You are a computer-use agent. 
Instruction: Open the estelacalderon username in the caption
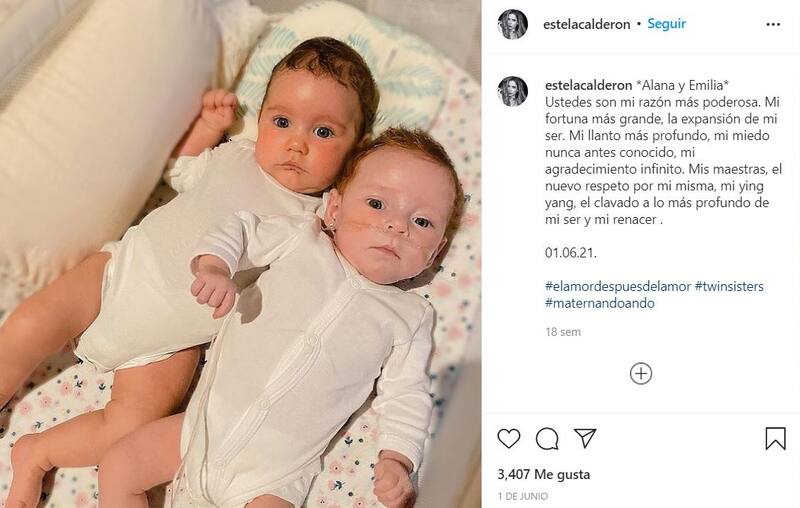[589, 85]
